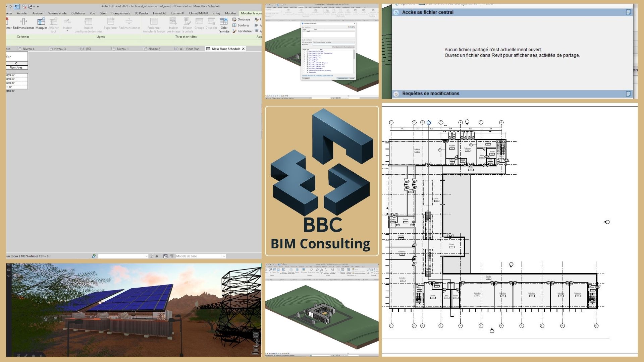Viewport: 644px width, 362px height.
Task: Close the Paramètres de publication dialog
Action: pos(354,23)
